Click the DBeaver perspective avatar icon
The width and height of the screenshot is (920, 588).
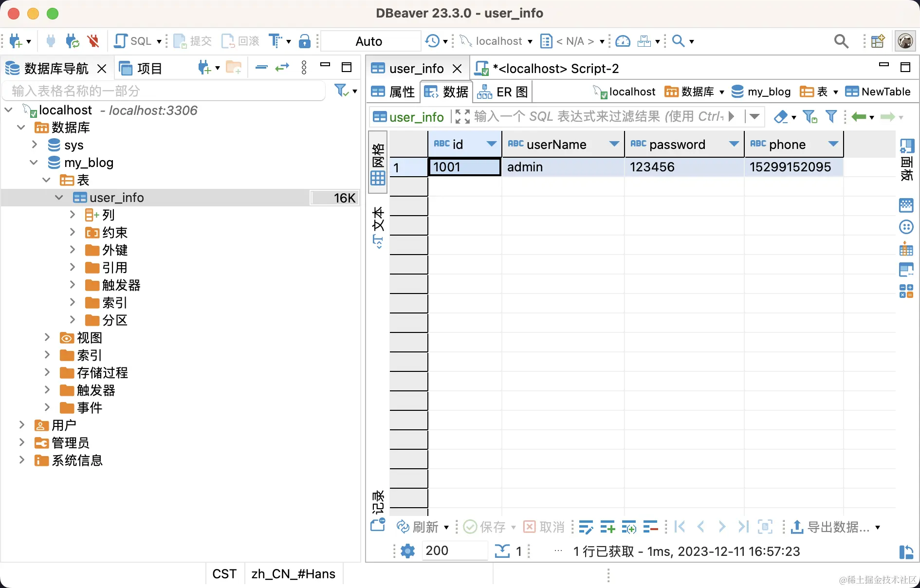[x=905, y=41]
